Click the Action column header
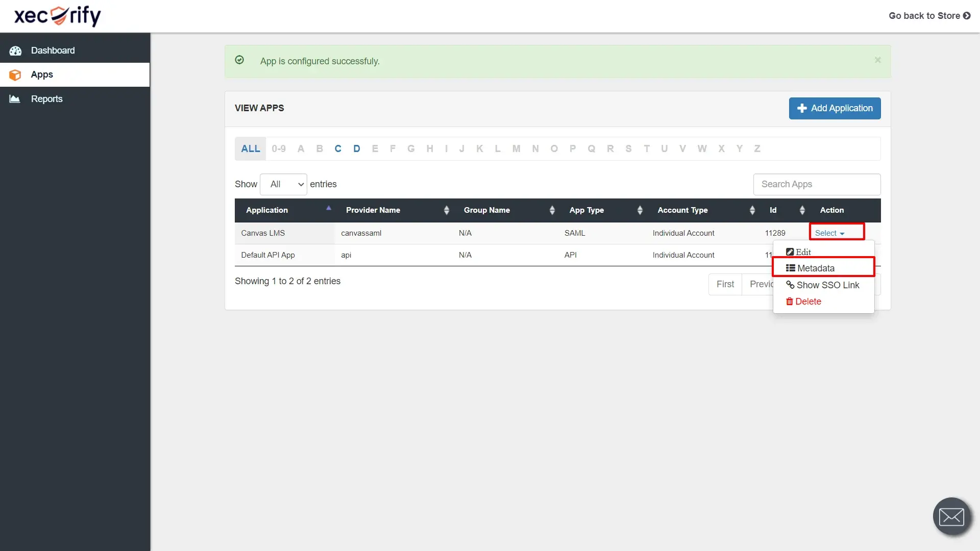The height and width of the screenshot is (551, 980). tap(831, 210)
